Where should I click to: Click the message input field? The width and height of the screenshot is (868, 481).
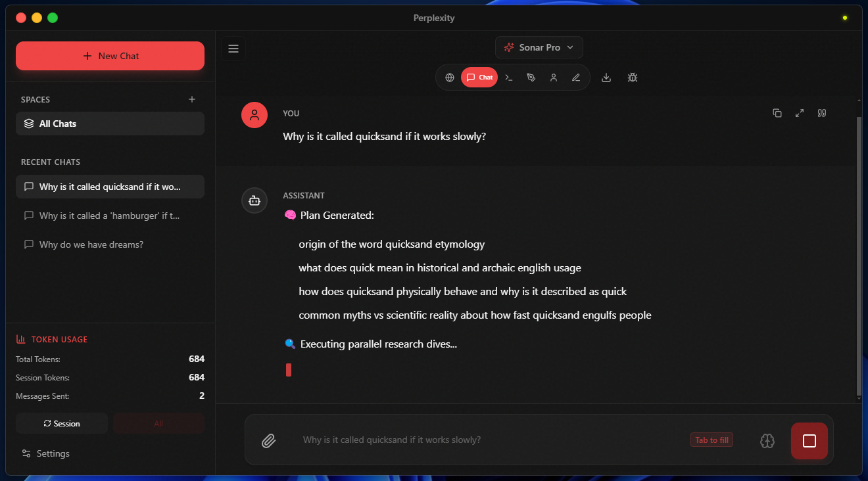(490, 440)
